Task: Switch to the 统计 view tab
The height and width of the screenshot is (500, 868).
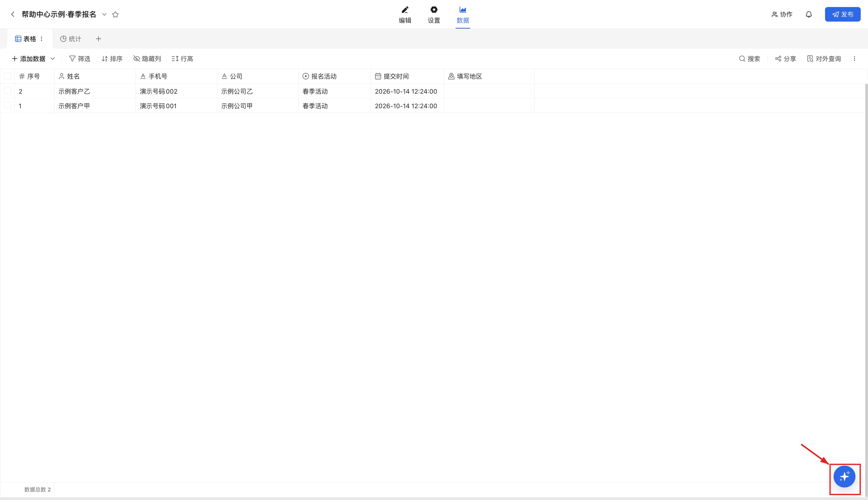Action: pos(70,39)
